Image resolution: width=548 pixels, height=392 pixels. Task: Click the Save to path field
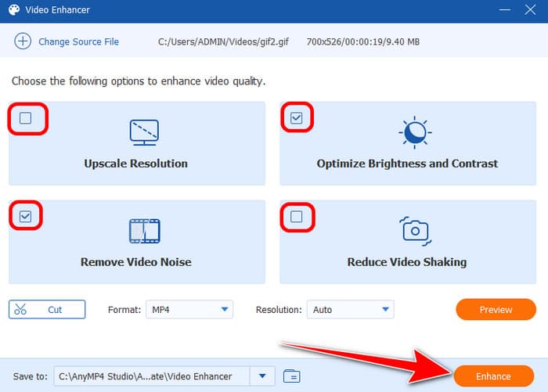click(x=152, y=376)
